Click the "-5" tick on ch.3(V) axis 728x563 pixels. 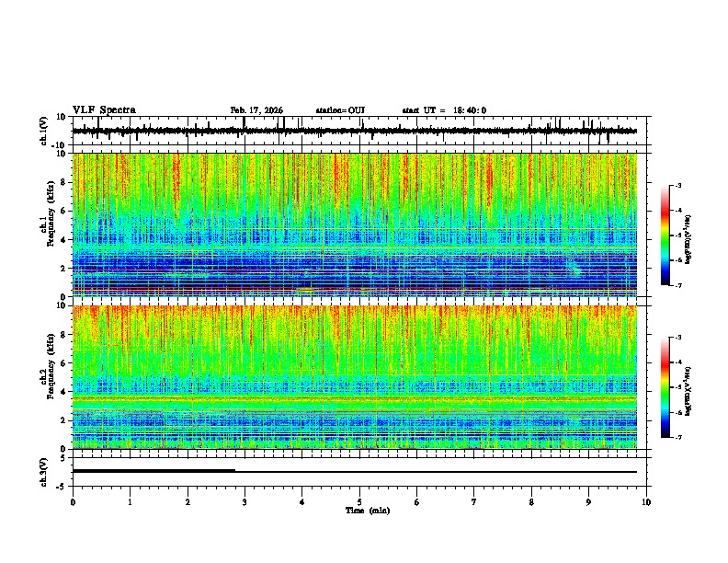(63, 487)
